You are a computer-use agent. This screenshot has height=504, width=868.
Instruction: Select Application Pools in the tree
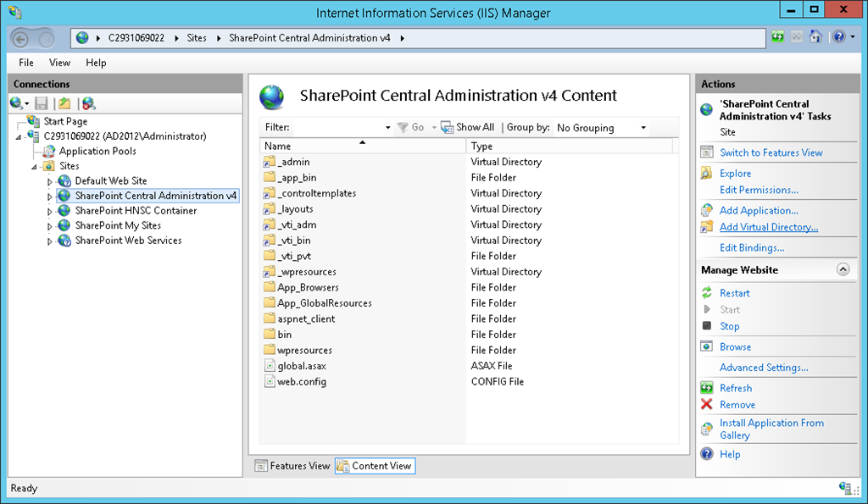tap(97, 151)
